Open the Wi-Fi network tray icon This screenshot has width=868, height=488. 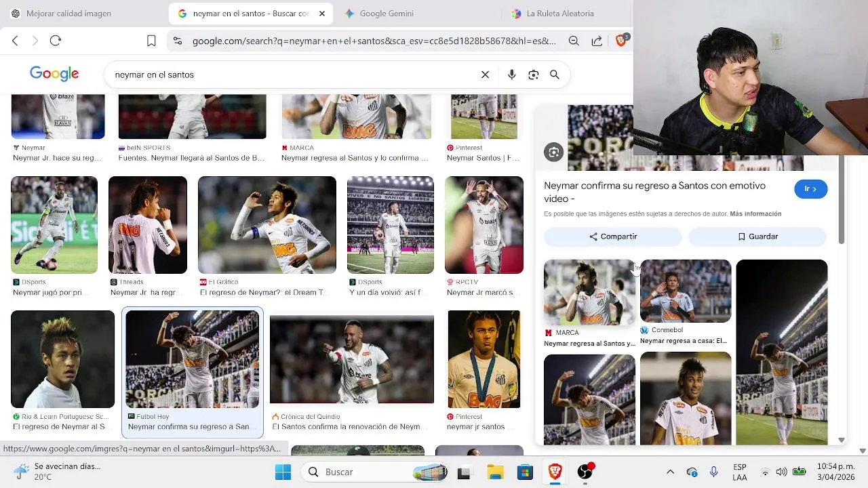[x=765, y=472]
